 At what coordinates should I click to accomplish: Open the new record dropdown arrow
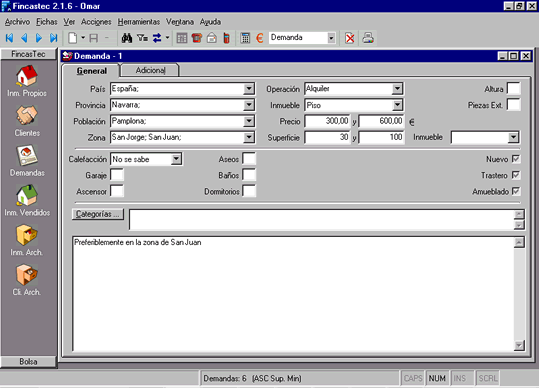coord(83,38)
